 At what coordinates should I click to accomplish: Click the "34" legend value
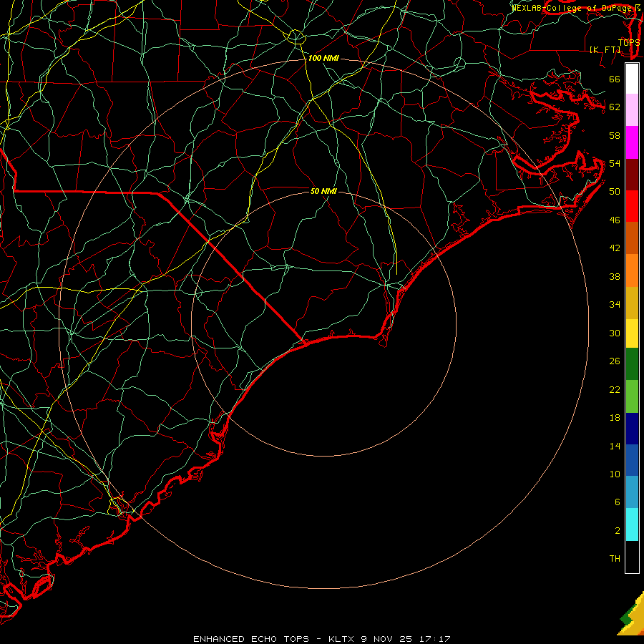(615, 305)
